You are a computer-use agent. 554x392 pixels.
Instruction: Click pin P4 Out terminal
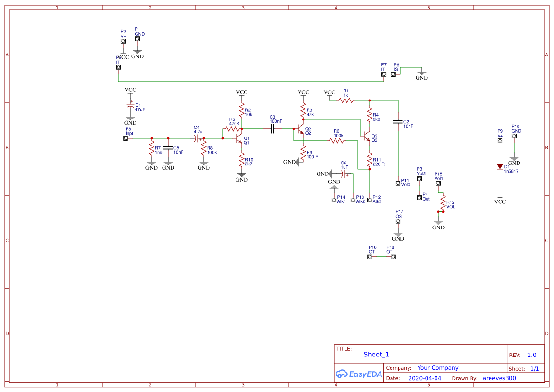point(419,197)
